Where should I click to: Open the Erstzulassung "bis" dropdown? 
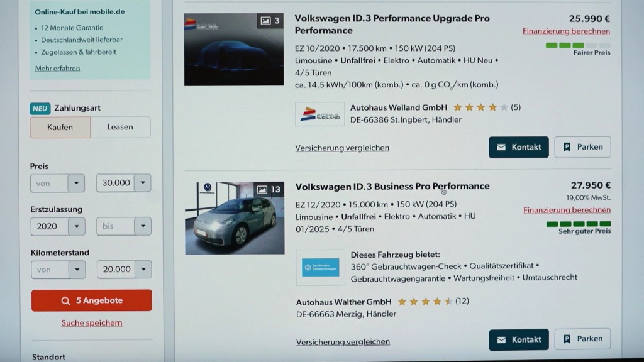click(x=124, y=226)
